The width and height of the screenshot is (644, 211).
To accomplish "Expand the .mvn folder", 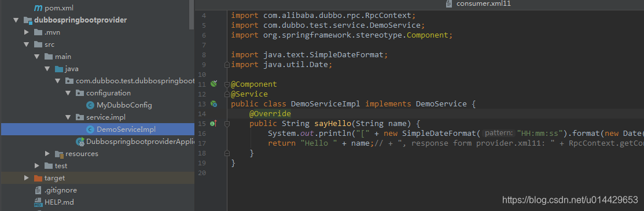I will pyautogui.click(x=27, y=32).
